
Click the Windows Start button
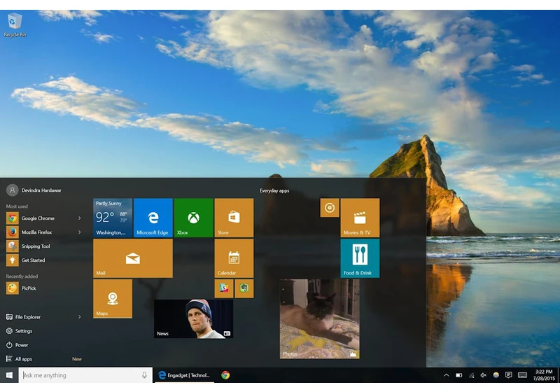[x=9, y=375]
